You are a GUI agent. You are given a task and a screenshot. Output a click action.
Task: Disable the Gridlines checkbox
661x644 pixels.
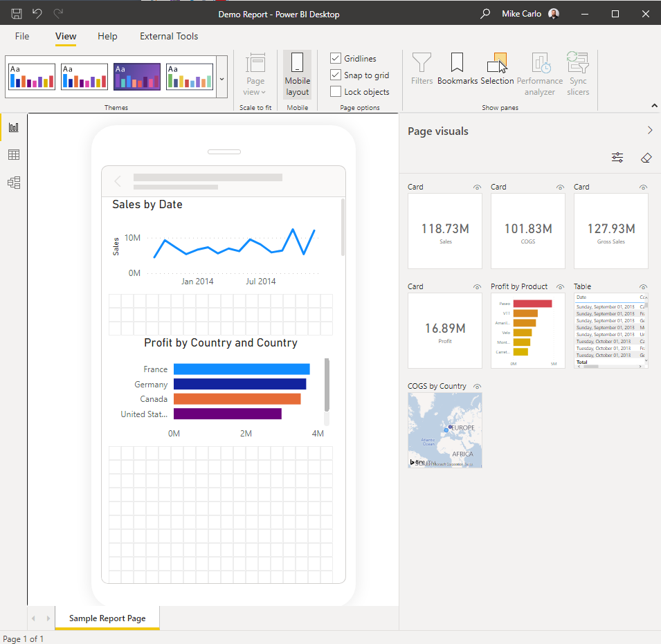[x=336, y=58]
